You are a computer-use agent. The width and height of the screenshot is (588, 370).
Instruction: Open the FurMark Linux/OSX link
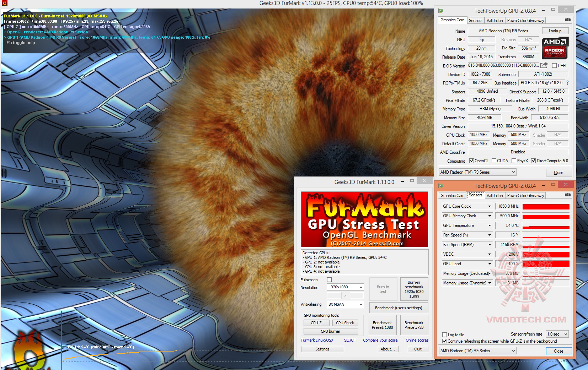click(x=317, y=340)
